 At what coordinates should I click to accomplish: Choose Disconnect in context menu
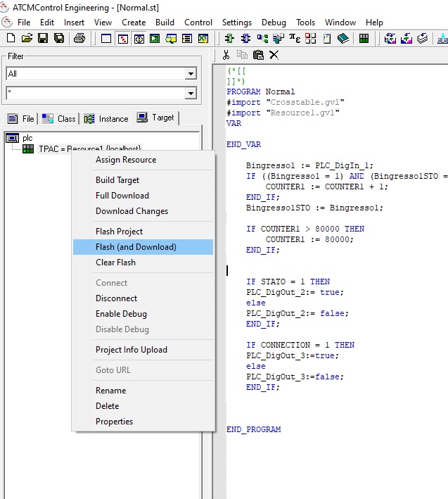pyautogui.click(x=143, y=298)
